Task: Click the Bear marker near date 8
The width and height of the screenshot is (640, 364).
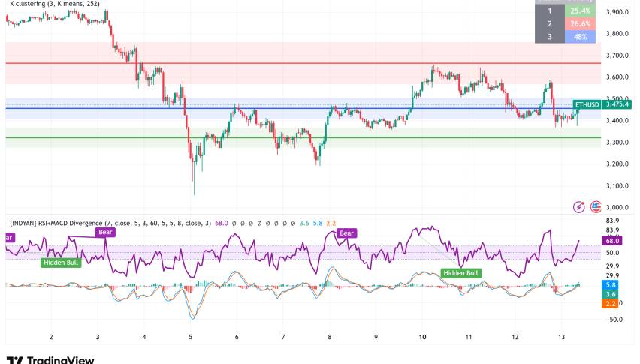Action: pyautogui.click(x=346, y=233)
